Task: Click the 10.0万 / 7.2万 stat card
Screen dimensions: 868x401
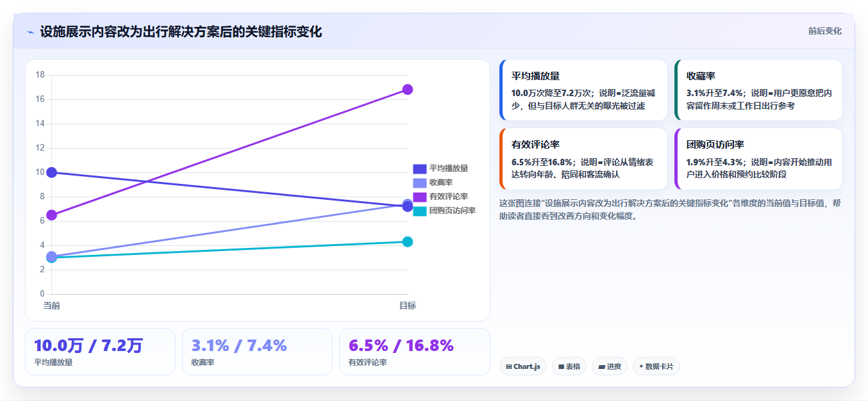Action: pos(100,352)
